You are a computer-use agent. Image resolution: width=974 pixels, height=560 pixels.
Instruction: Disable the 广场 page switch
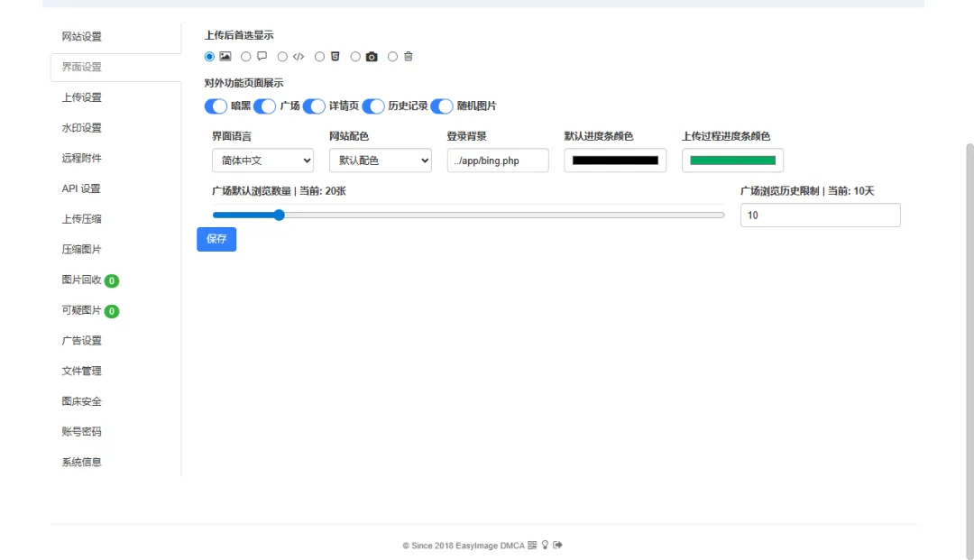(265, 106)
